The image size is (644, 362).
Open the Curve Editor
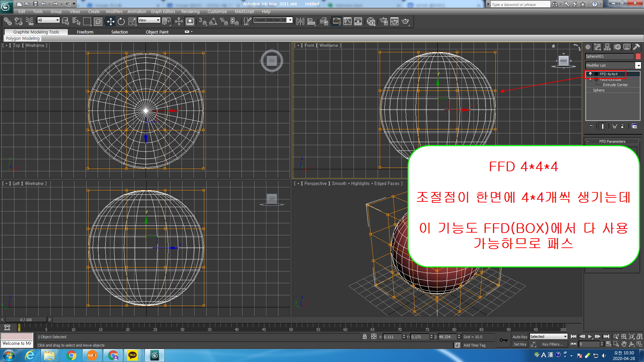click(347, 21)
